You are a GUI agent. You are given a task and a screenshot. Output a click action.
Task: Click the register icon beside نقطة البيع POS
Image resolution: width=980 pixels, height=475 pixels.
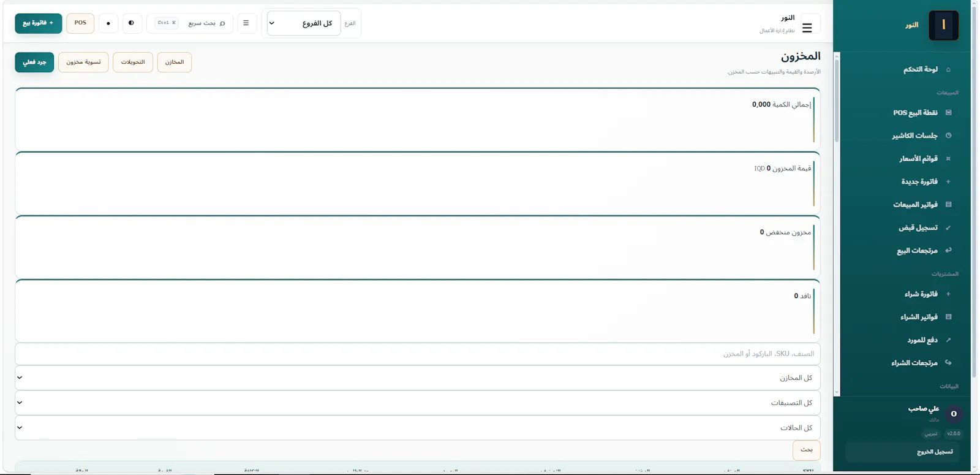948,113
